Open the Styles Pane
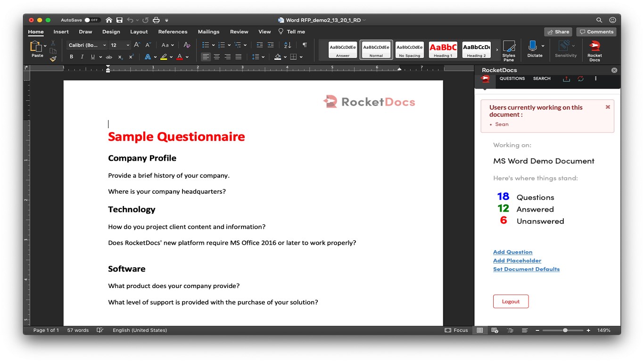Screen dimensions: 644x362 tap(509, 51)
